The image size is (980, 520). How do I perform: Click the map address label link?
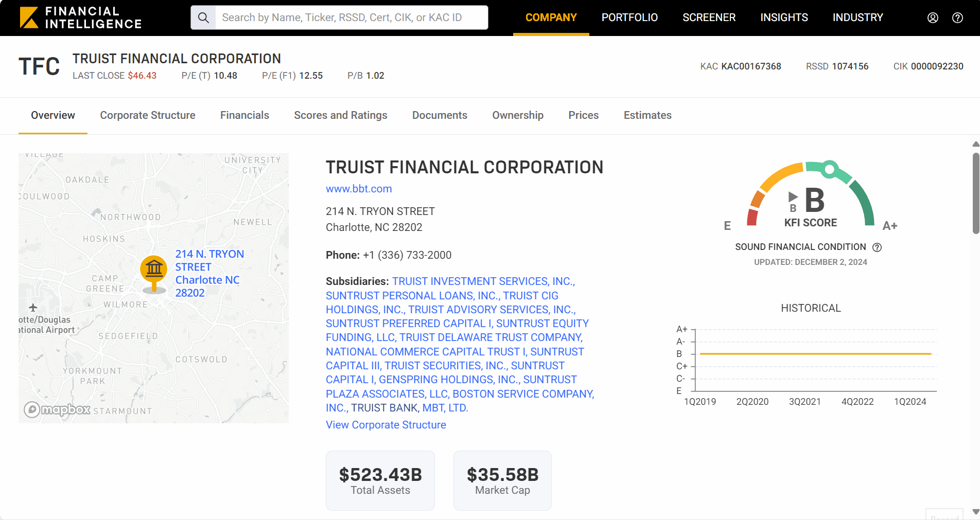209,273
